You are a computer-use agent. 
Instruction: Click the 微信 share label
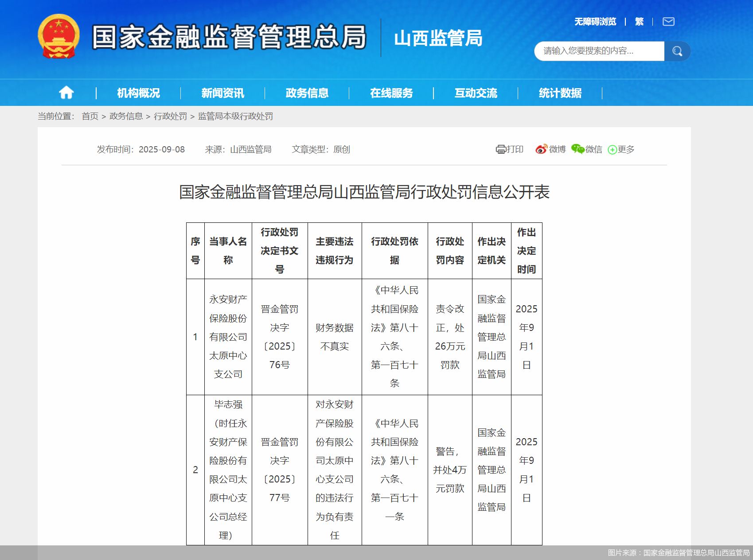click(594, 149)
